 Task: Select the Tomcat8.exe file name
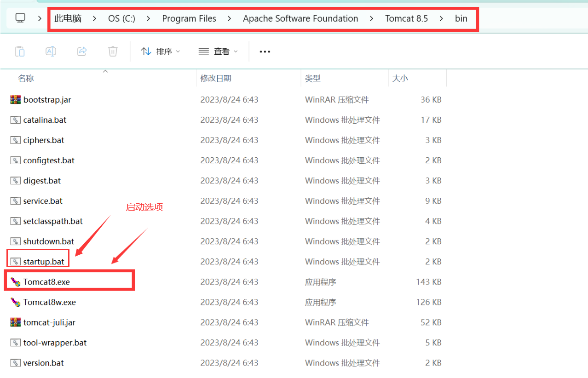click(x=46, y=281)
